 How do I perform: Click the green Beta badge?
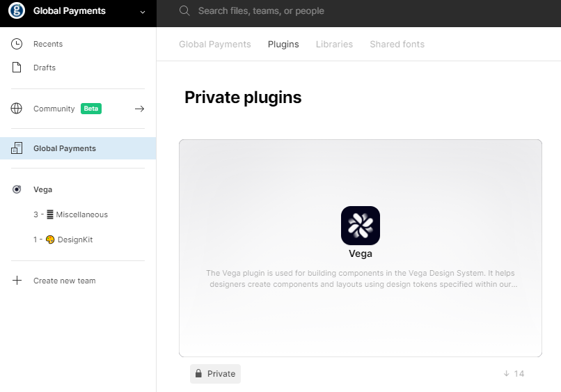(x=91, y=109)
